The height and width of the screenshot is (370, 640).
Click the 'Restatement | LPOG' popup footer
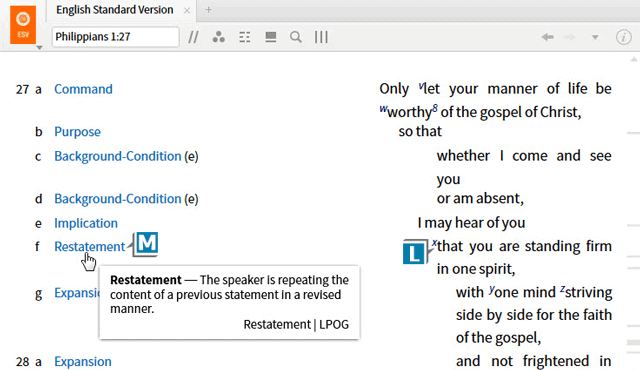coord(296,325)
